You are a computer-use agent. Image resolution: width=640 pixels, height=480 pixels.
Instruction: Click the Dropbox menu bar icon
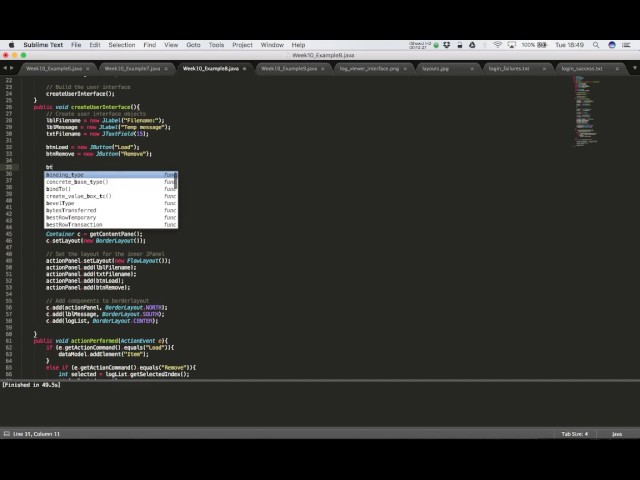447,45
